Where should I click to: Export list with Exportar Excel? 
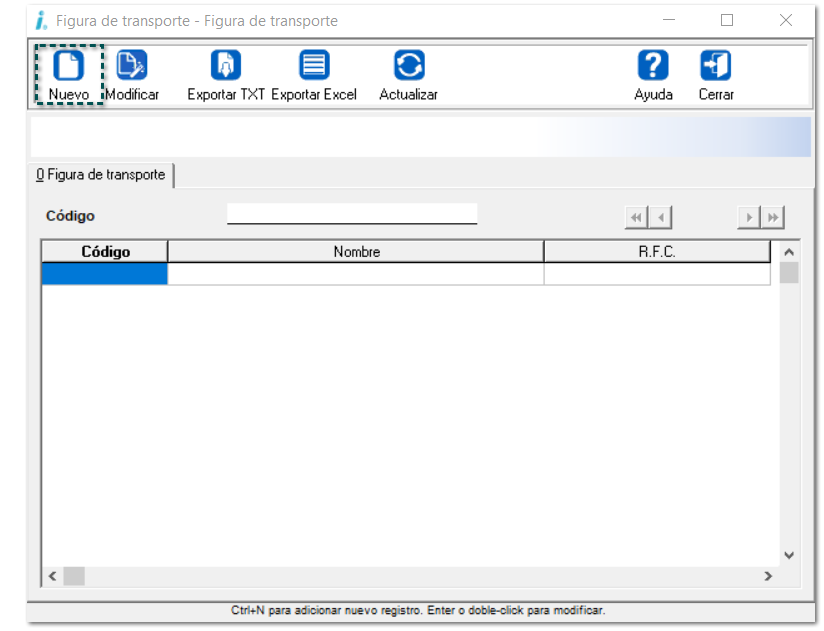tap(314, 66)
